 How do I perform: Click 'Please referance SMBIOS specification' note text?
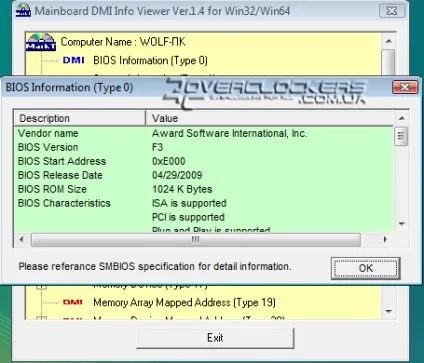click(x=155, y=267)
